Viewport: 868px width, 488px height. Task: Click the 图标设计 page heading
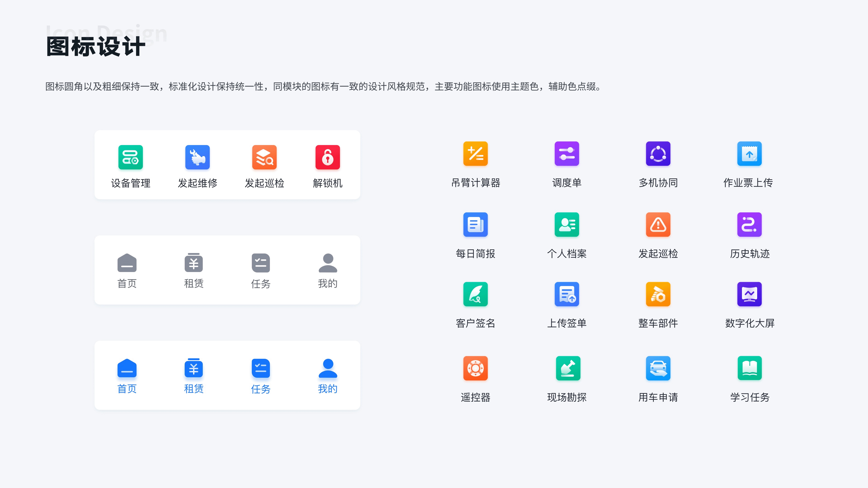coord(96,47)
